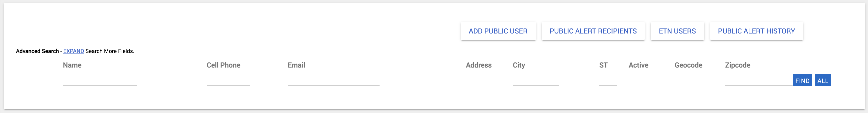Click the Geocode column header
The image size is (868, 113).
[688, 65]
